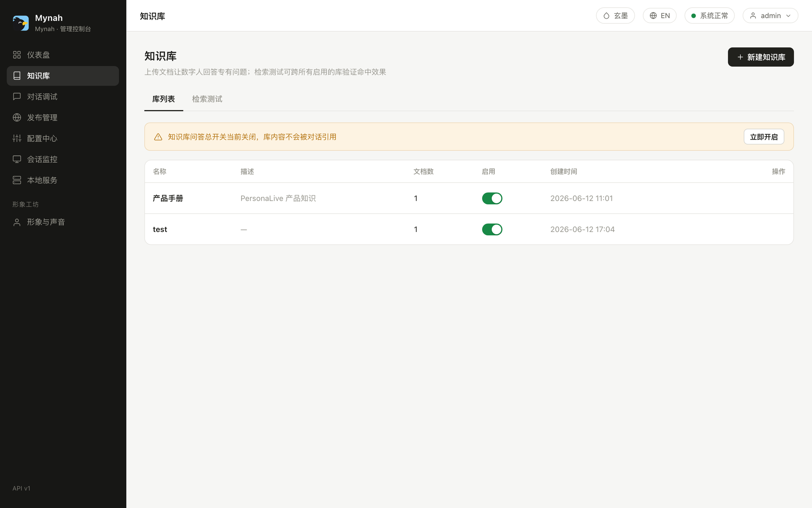Click the 名称 column header
Screen dimensions: 812x508
159,171
